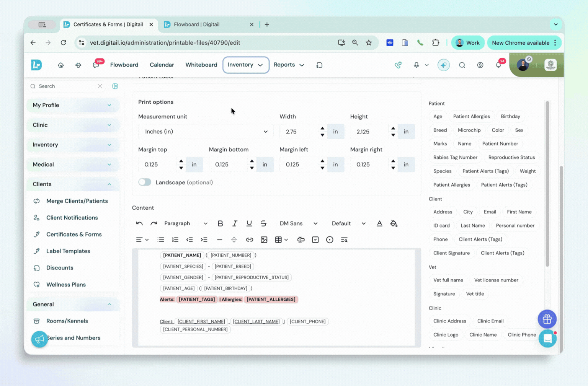The width and height of the screenshot is (588, 386).
Task: Insert the Clinic Logo placeholder
Action: coord(446,335)
